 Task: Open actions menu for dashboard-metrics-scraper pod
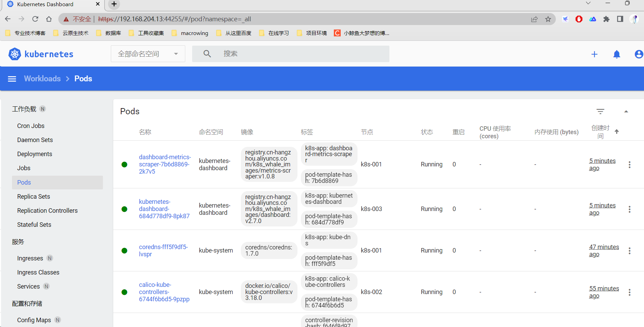pyautogui.click(x=629, y=165)
